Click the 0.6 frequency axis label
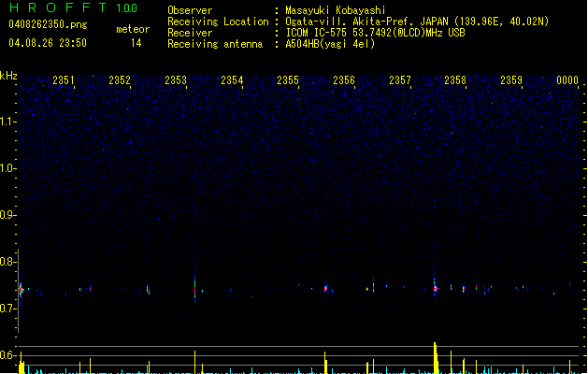588x374 pixels. click(x=7, y=355)
